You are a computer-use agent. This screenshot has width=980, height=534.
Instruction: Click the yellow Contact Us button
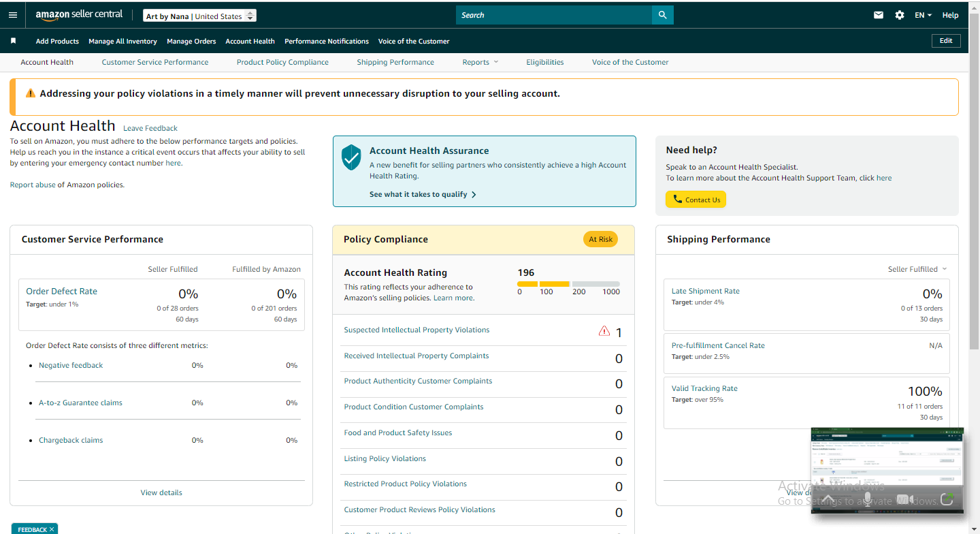(x=696, y=200)
